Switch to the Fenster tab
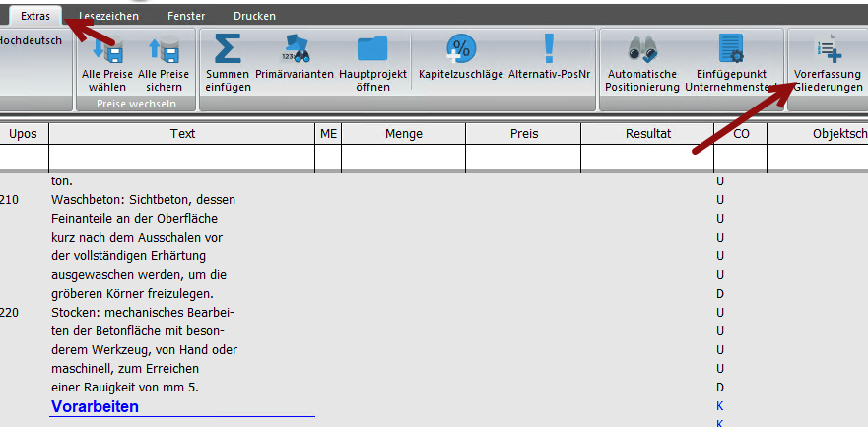The image size is (868, 427). click(x=186, y=16)
